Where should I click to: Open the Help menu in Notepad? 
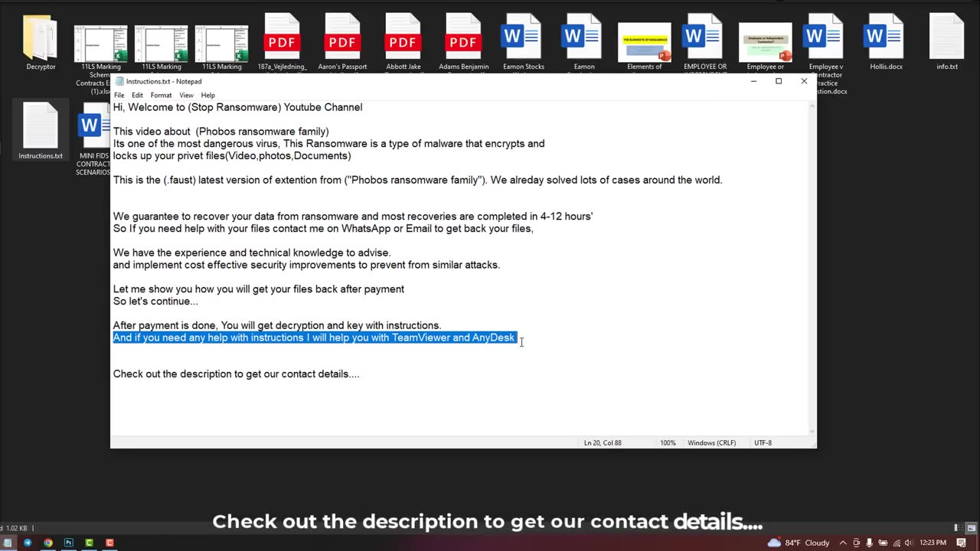[208, 95]
